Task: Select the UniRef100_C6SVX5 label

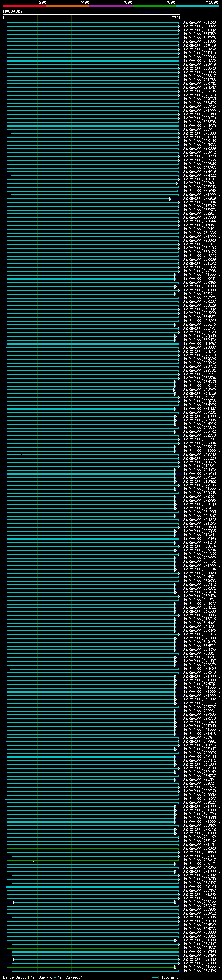Action: 199,106
